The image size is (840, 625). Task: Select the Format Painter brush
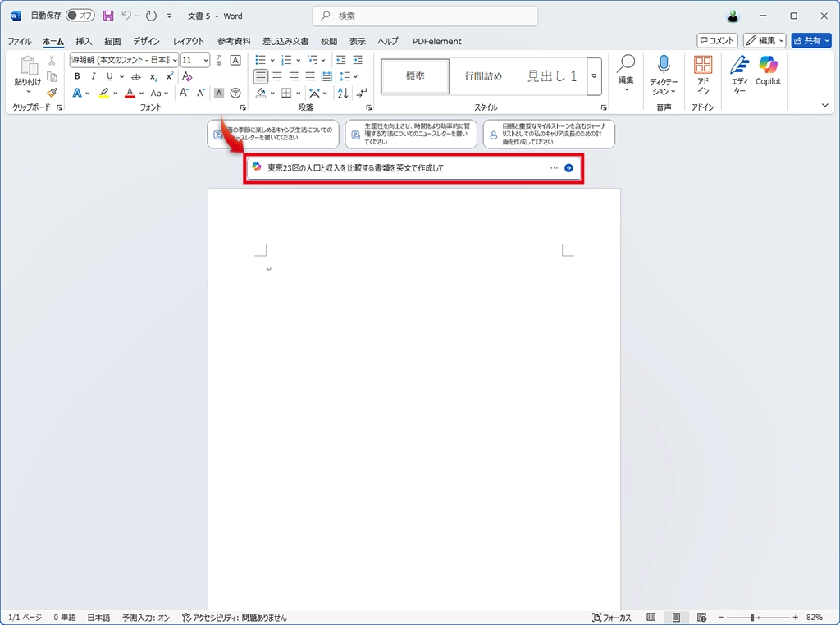click(x=52, y=93)
